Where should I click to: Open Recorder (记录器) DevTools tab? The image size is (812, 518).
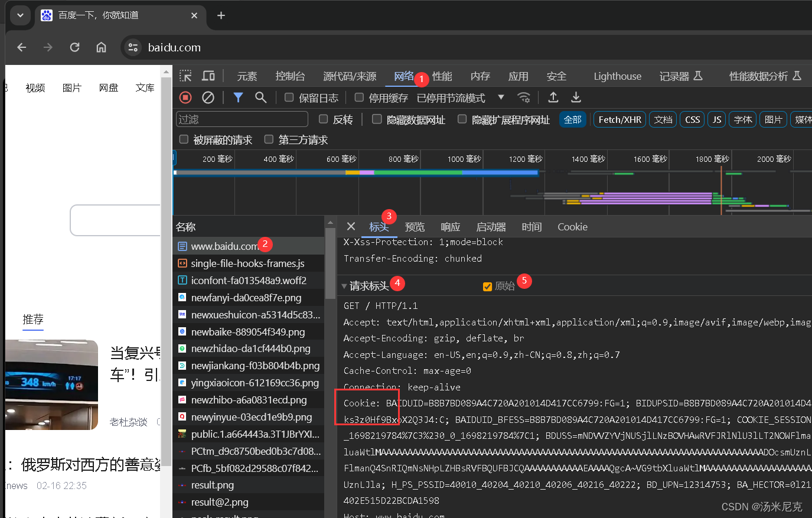[680, 76]
